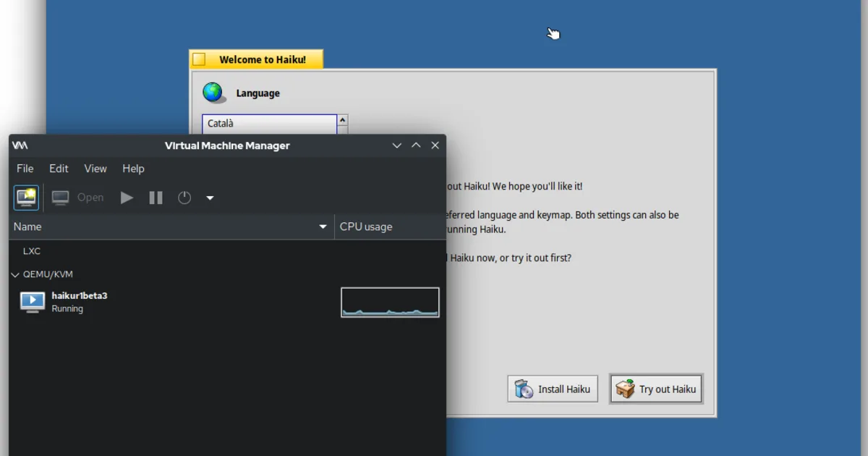The image size is (868, 456).
Task: Click the Virtual Machine Manager logo icon
Action: [x=20, y=145]
